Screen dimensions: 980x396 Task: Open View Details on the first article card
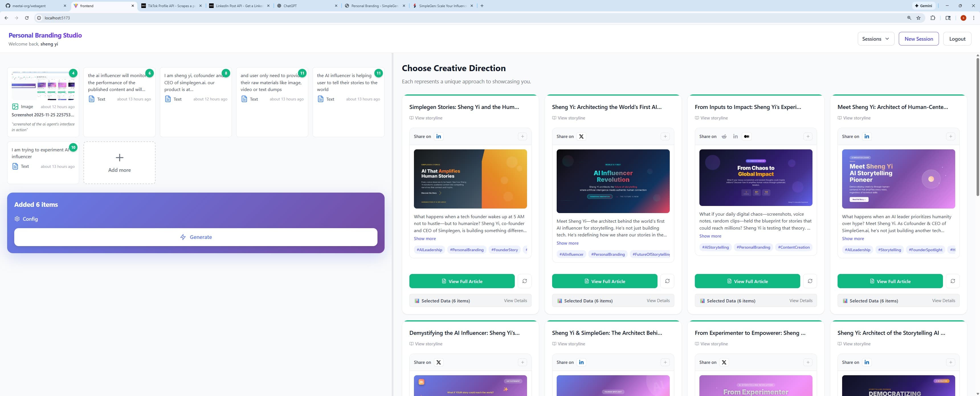[x=515, y=301]
